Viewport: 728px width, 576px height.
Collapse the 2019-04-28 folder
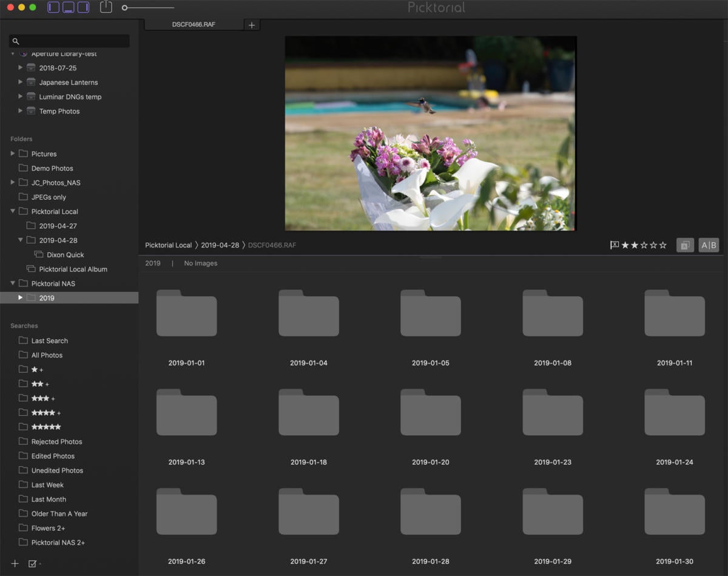pyautogui.click(x=21, y=240)
